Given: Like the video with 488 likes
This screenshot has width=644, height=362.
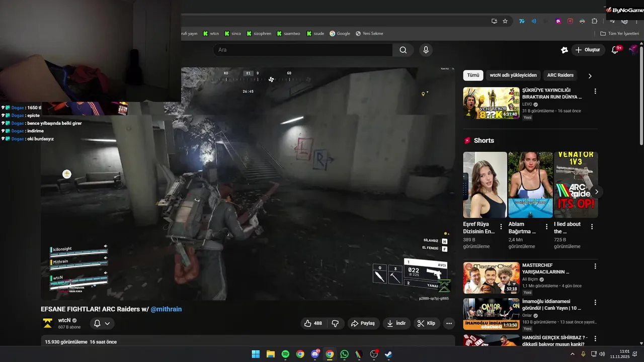Looking at the screenshot, I should (x=313, y=323).
